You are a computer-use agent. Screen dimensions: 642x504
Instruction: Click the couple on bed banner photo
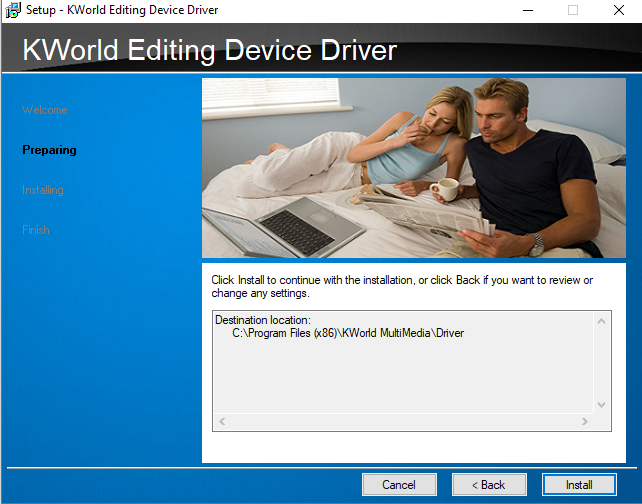[x=414, y=168]
